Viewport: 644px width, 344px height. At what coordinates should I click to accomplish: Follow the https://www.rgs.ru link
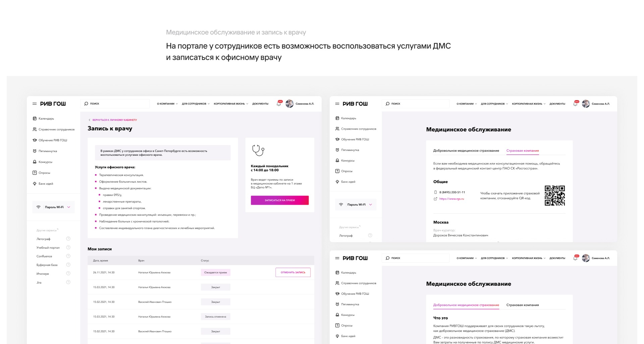(x=451, y=199)
